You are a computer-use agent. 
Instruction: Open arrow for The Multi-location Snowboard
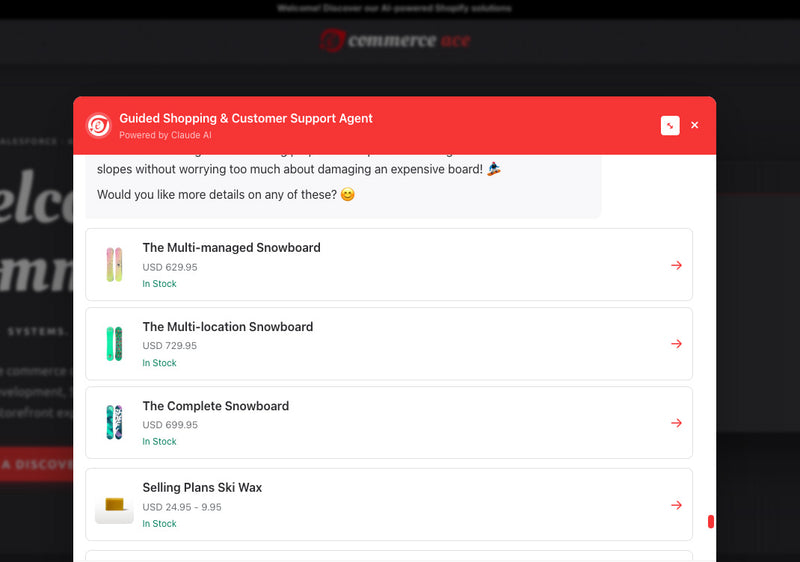[677, 344]
